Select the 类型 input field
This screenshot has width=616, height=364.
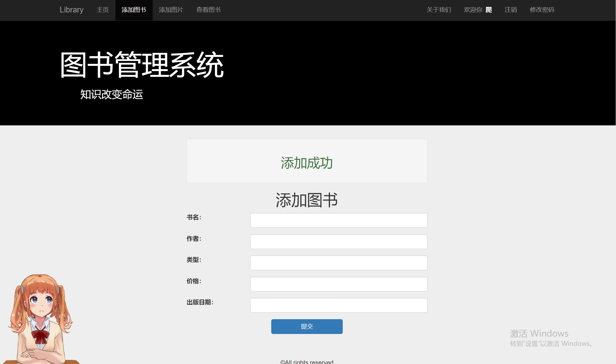(338, 263)
